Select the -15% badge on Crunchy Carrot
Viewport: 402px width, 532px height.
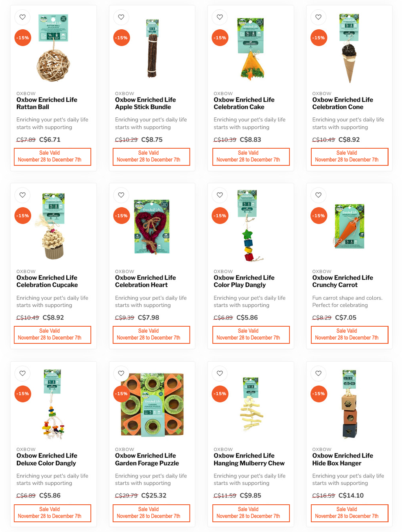point(319,216)
